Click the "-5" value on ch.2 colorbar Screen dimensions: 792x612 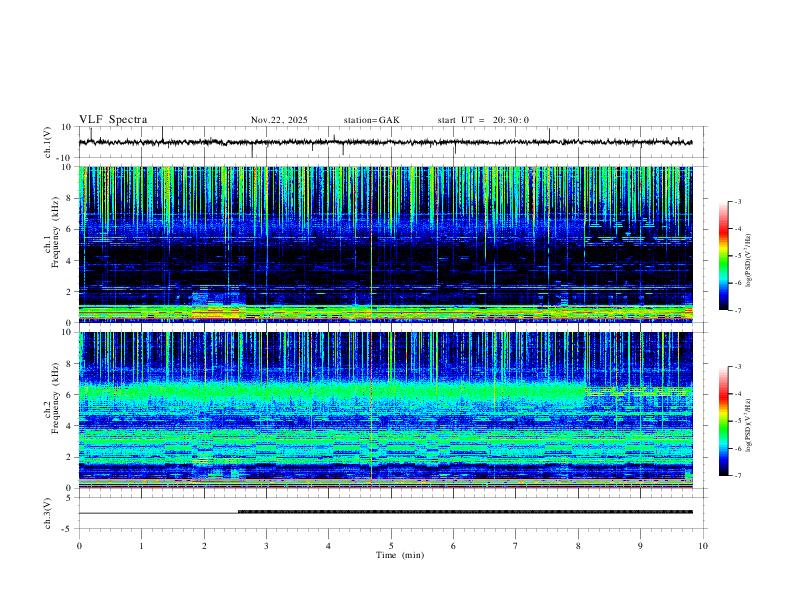coord(737,421)
